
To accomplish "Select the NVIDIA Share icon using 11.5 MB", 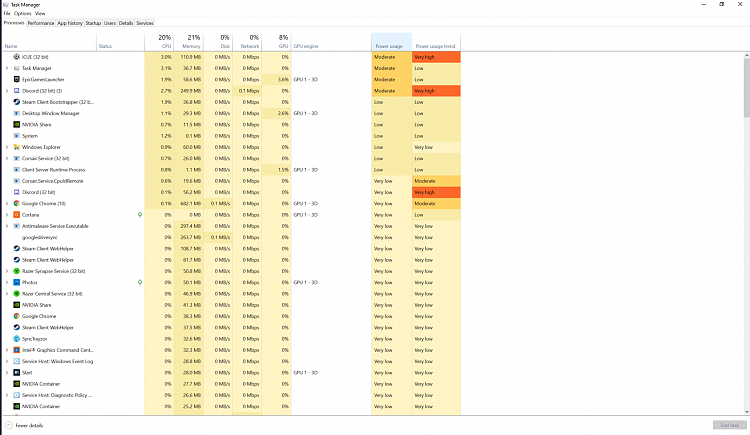I will 16,124.
